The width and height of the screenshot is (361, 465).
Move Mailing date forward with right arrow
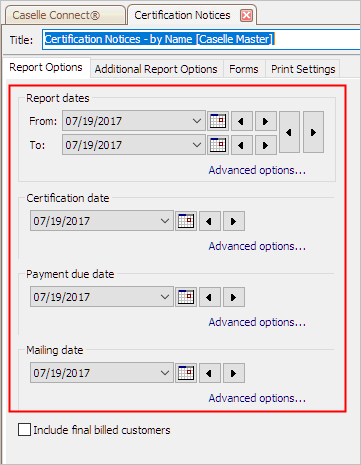(x=234, y=373)
